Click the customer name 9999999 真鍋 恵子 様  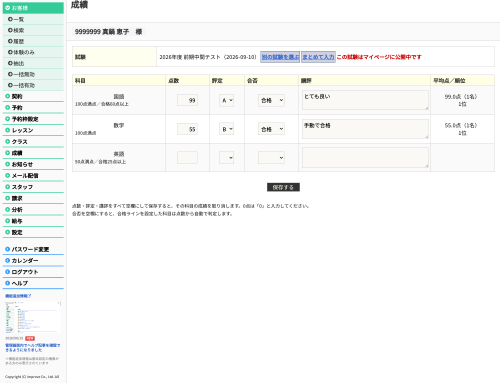coord(108,32)
